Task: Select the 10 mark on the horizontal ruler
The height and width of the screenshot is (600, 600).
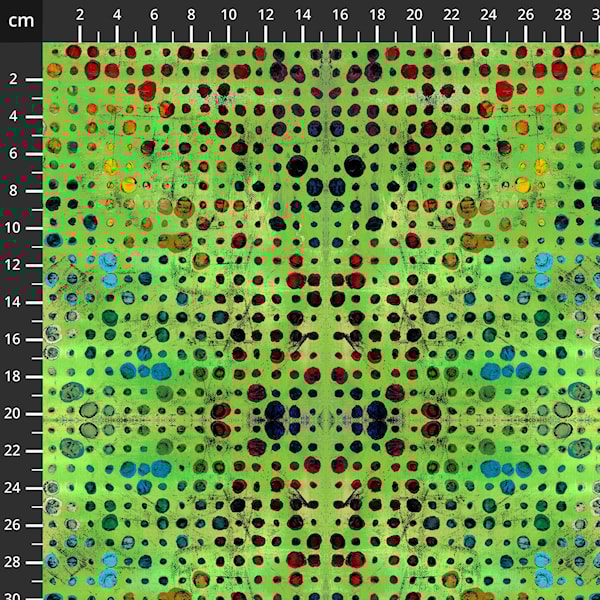Action: pyautogui.click(x=228, y=14)
